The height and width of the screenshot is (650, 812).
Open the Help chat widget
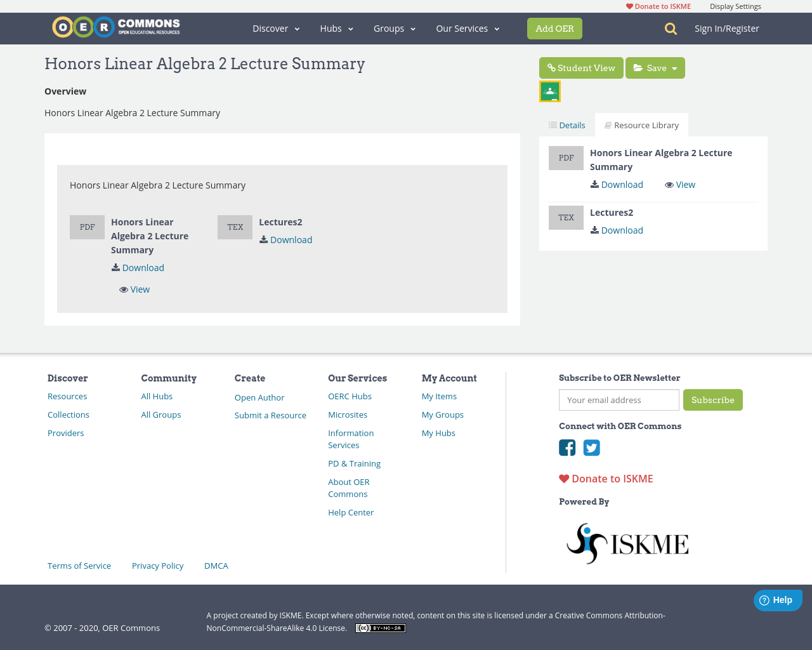tap(778, 599)
